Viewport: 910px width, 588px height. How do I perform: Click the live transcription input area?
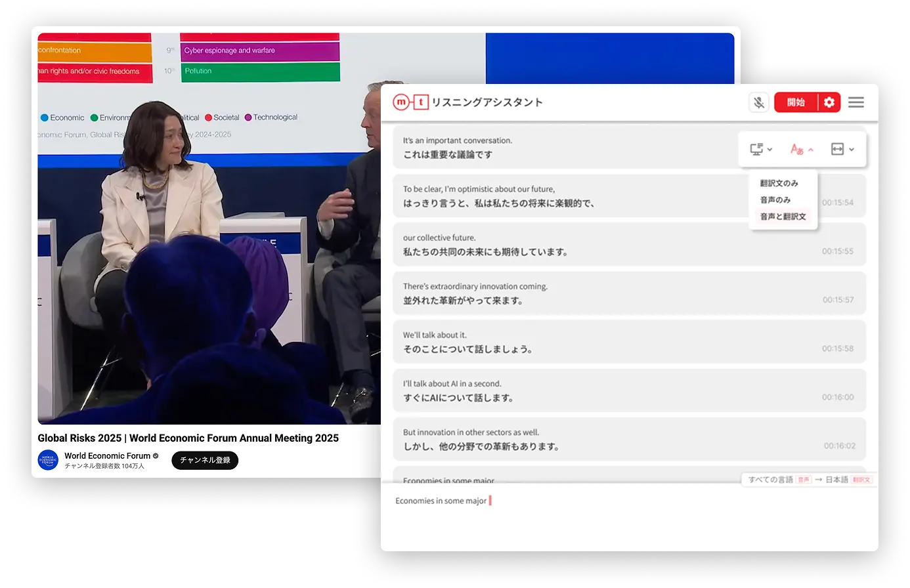point(629,517)
